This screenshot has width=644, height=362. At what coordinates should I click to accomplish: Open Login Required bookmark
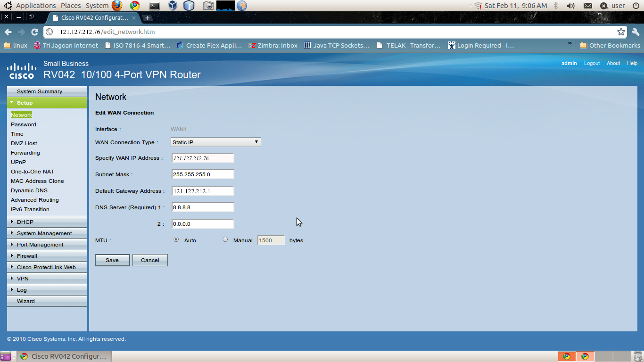click(481, 45)
